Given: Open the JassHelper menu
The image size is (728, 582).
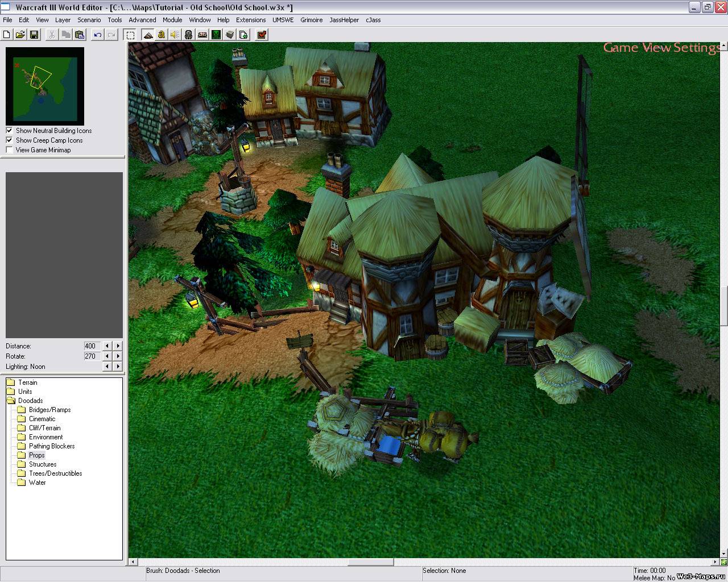Looking at the screenshot, I should (x=344, y=20).
